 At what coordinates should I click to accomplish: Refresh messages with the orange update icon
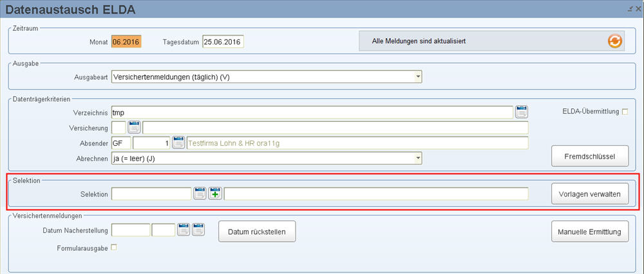click(x=615, y=41)
